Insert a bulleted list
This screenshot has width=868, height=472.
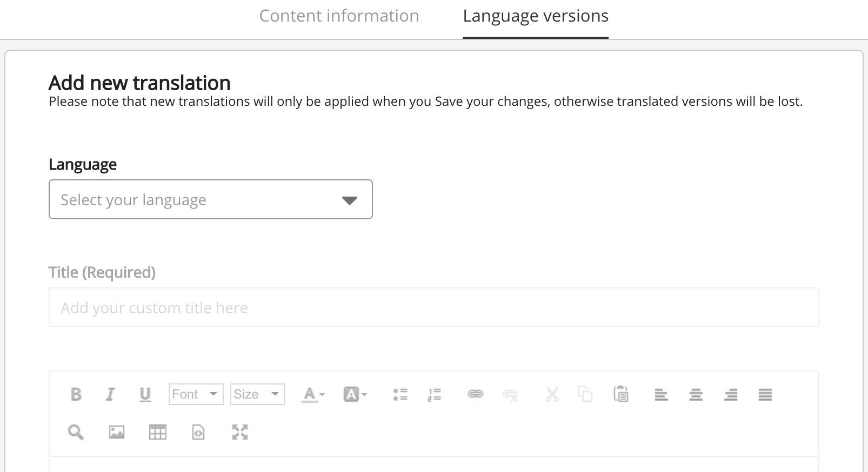click(x=400, y=394)
